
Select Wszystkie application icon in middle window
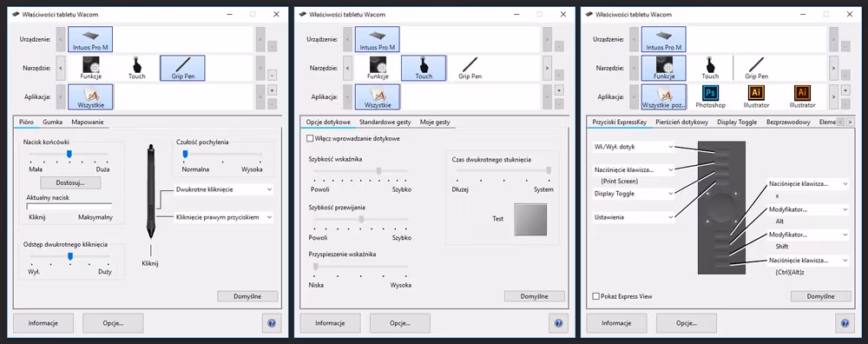tap(377, 96)
